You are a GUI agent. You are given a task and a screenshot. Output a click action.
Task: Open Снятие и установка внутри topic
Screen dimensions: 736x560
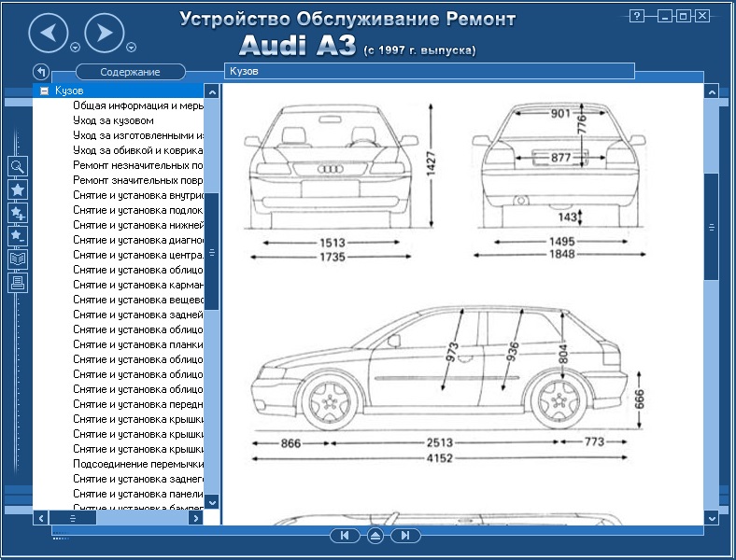coord(138,195)
